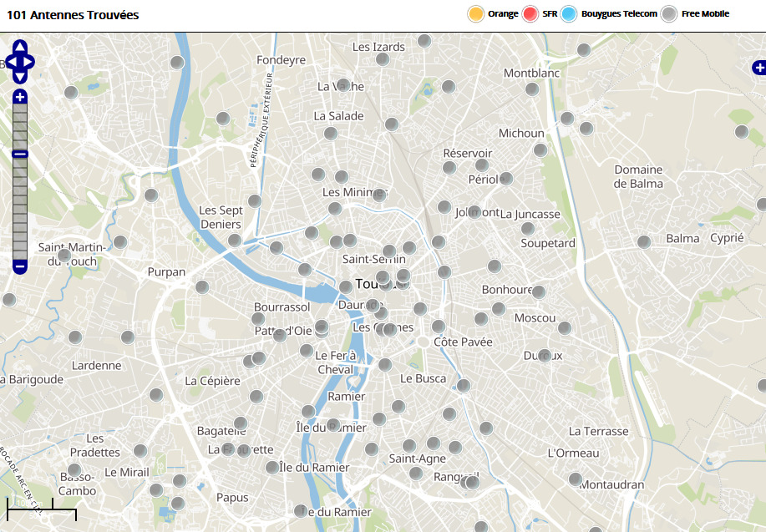Toggle the Free Mobile operator filter

point(669,14)
